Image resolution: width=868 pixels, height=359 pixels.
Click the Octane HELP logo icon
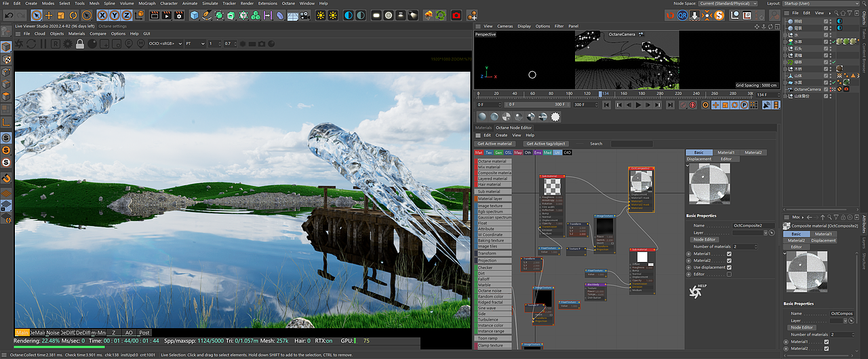pos(698,291)
